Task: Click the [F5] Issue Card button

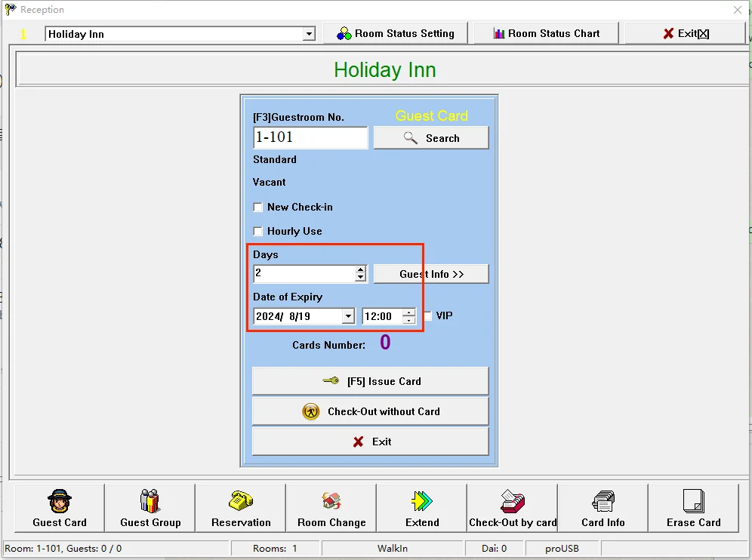Action: click(370, 381)
